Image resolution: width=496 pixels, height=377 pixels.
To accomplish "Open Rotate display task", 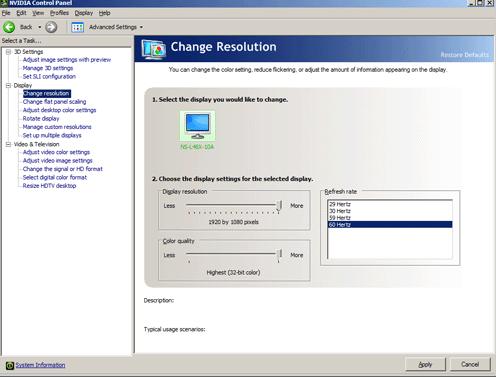I will click(x=41, y=118).
